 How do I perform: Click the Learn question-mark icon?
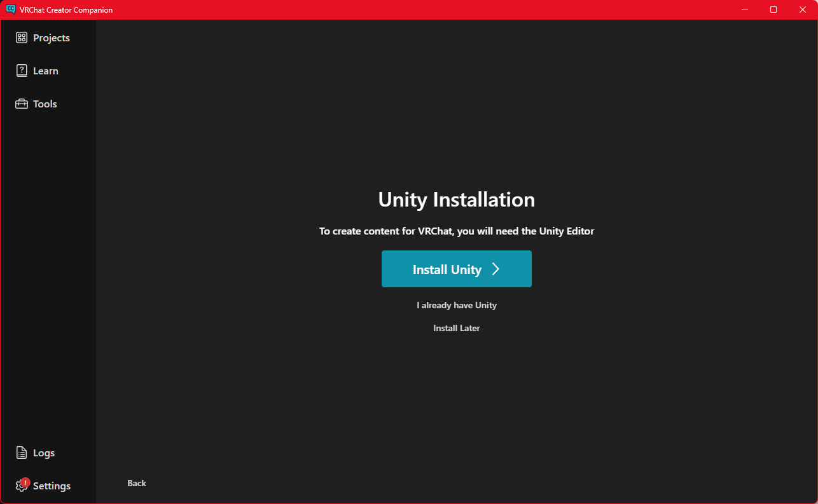[22, 71]
